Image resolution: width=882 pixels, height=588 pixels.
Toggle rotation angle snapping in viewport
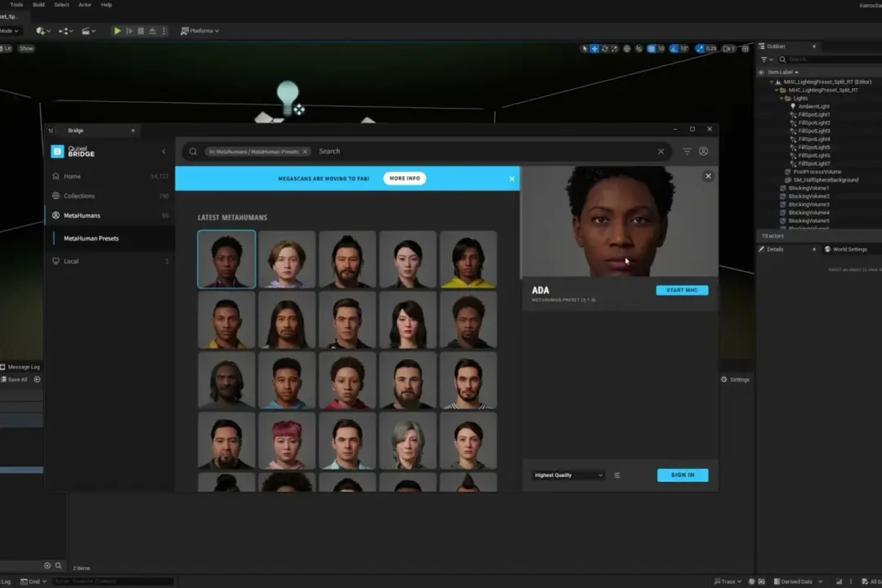coord(674,49)
